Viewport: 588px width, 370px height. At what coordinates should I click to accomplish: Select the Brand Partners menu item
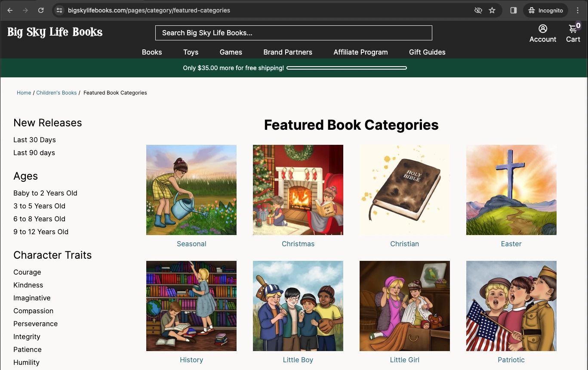288,52
